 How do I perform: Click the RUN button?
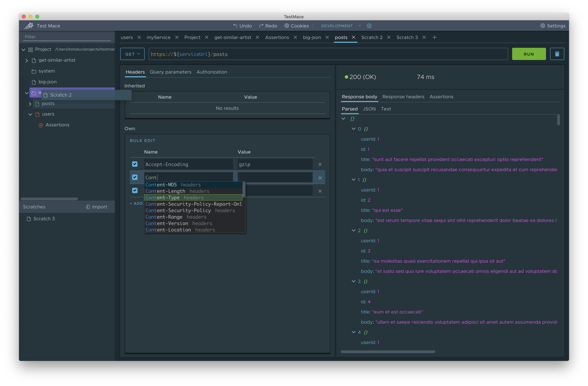tap(529, 54)
